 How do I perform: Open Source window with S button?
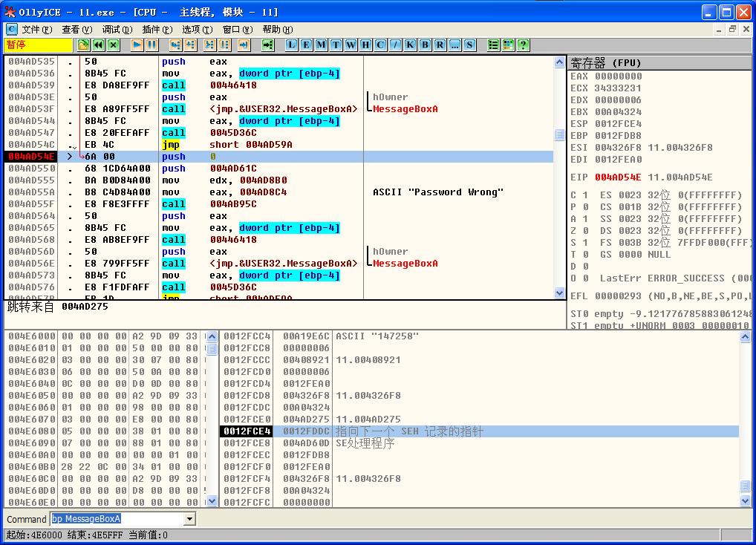pyautogui.click(x=469, y=45)
